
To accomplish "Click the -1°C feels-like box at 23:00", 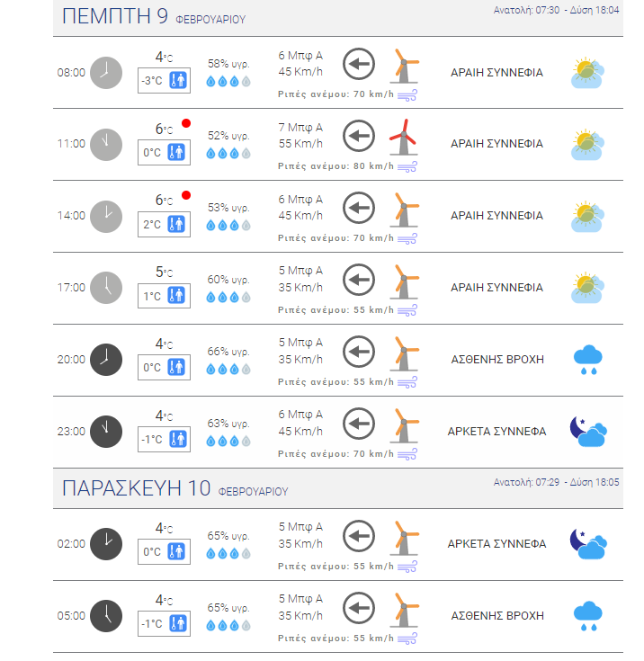I will point(164,439).
